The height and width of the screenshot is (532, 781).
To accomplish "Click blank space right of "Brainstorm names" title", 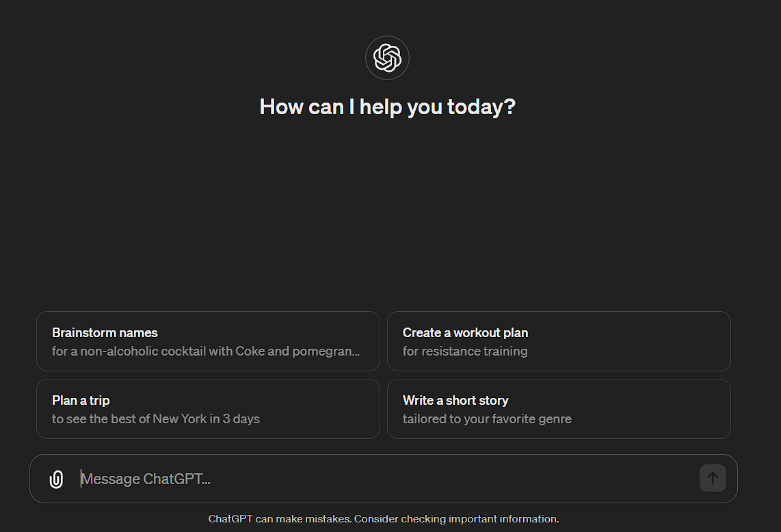I will [274, 333].
